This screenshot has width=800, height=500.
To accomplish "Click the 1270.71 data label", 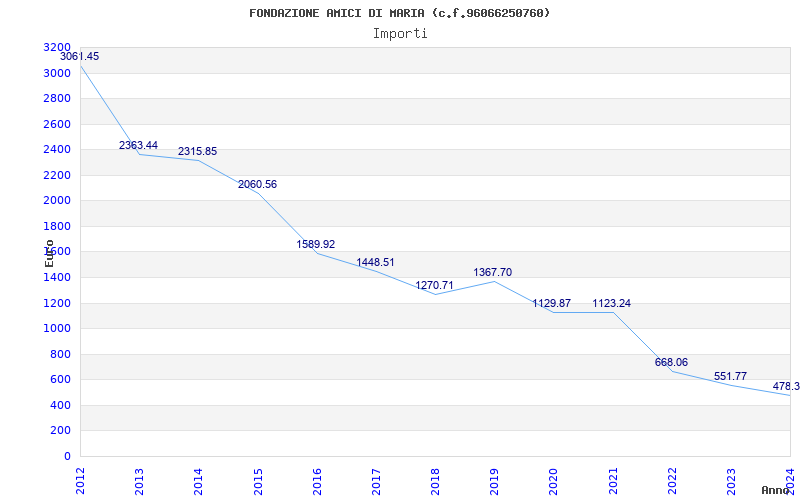I will (434, 285).
